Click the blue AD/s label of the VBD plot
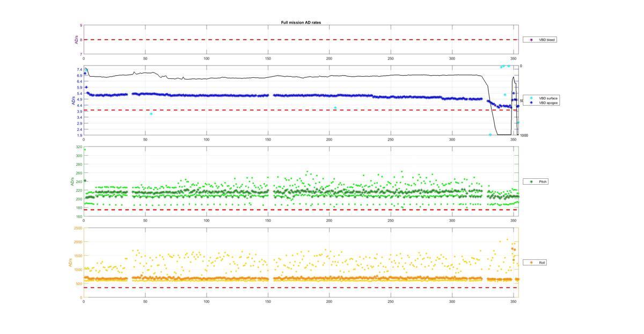This screenshot has height=334, width=644. click(x=73, y=100)
